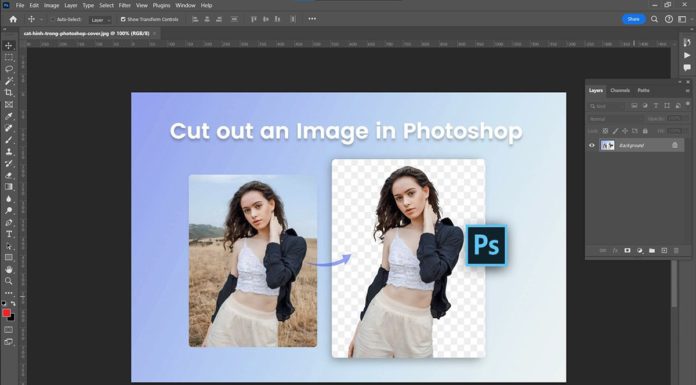This screenshot has height=385, width=696.
Task: Open the Auto-Select Layer dropdown
Action: [99, 20]
